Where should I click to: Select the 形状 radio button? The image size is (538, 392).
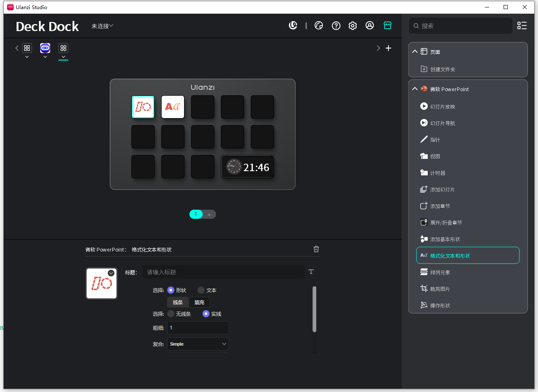(171, 290)
